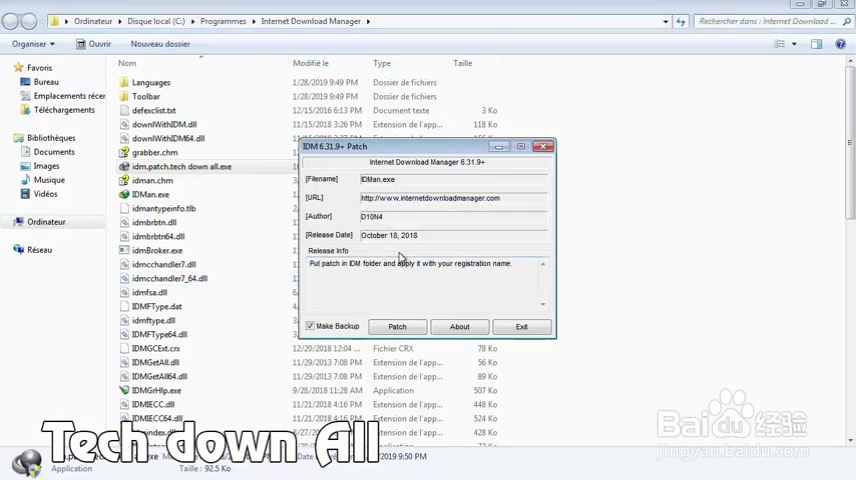Image resolution: width=856 pixels, height=480 pixels.
Task: Click the help question mark icon
Action: tap(840, 44)
